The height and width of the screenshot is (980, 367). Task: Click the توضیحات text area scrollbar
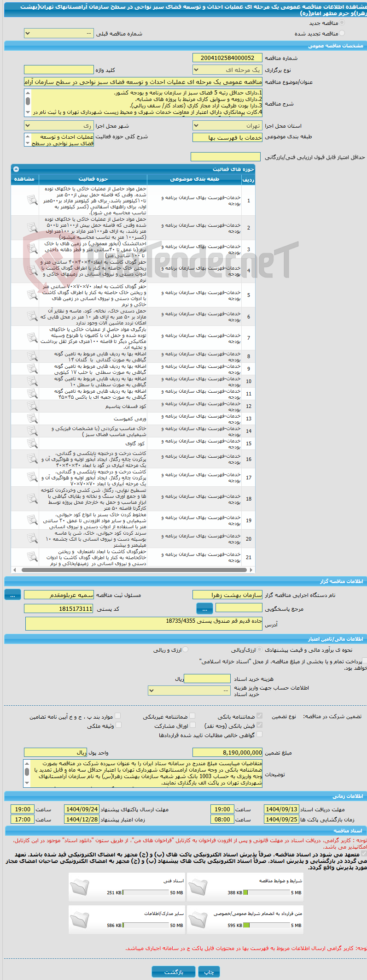[x=27, y=773]
